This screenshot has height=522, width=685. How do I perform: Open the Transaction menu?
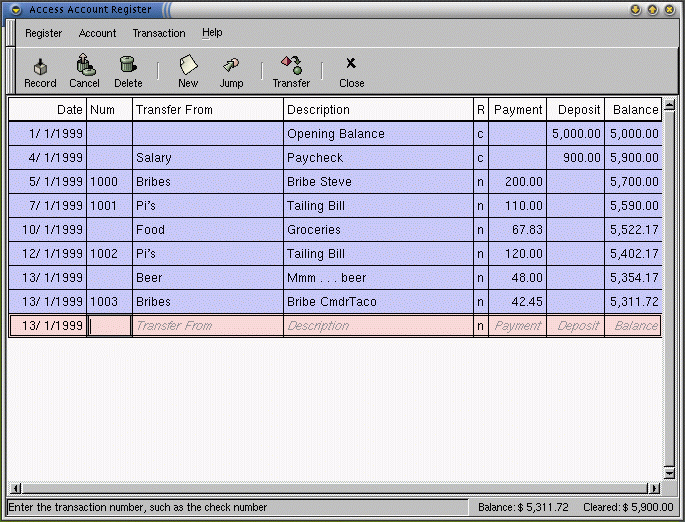[159, 33]
